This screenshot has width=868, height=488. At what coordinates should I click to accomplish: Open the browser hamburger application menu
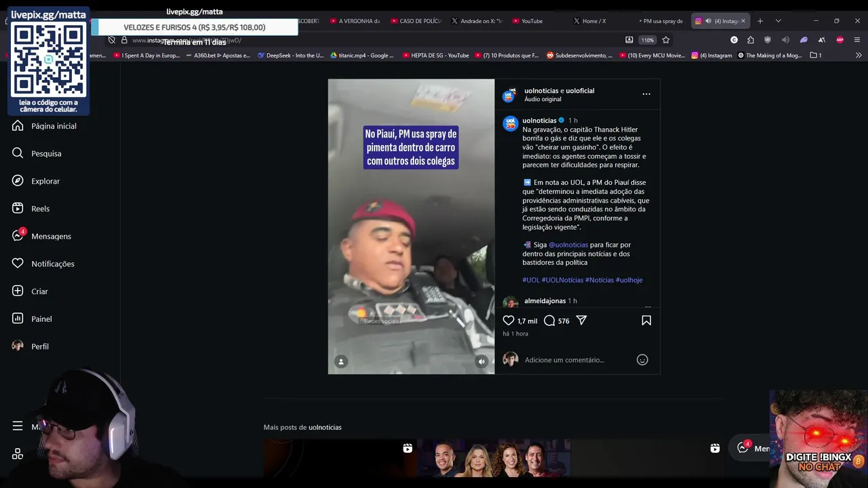pos(858,40)
